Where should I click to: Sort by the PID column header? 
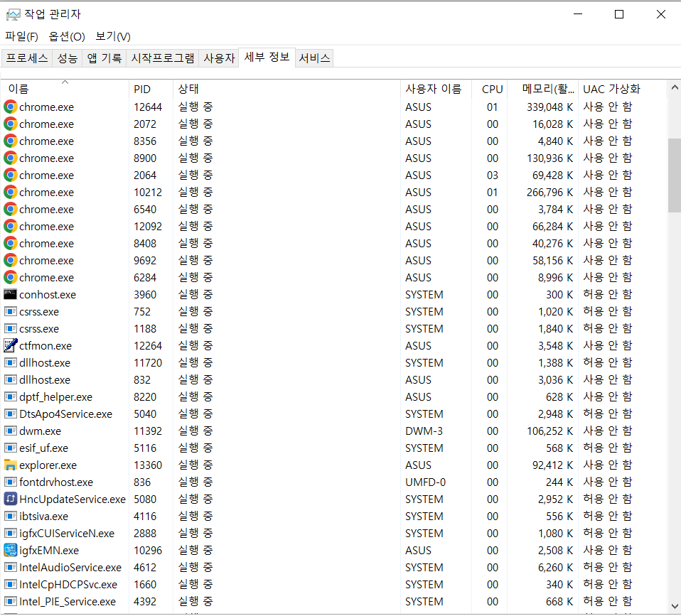point(151,89)
